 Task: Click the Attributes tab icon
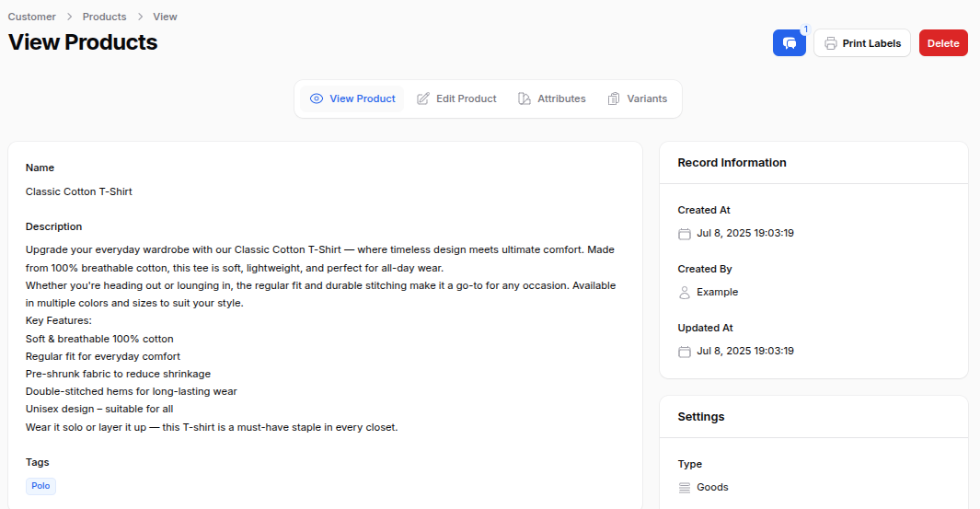(x=525, y=98)
